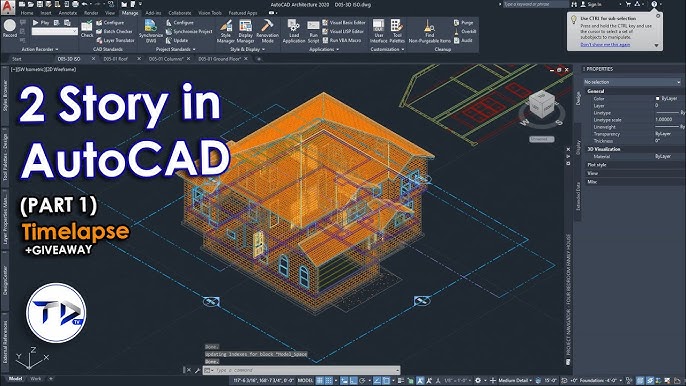This screenshot has height=386, width=686.
Task: Toggle grid display in status bar
Action: [320, 381]
